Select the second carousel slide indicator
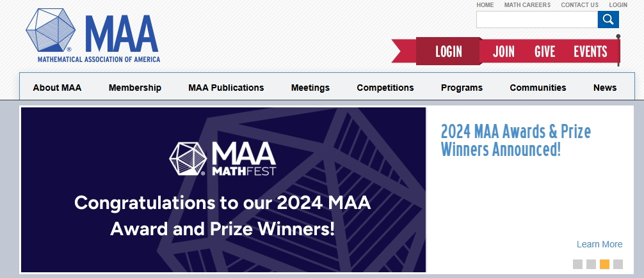This screenshot has height=278, width=644. tap(591, 264)
